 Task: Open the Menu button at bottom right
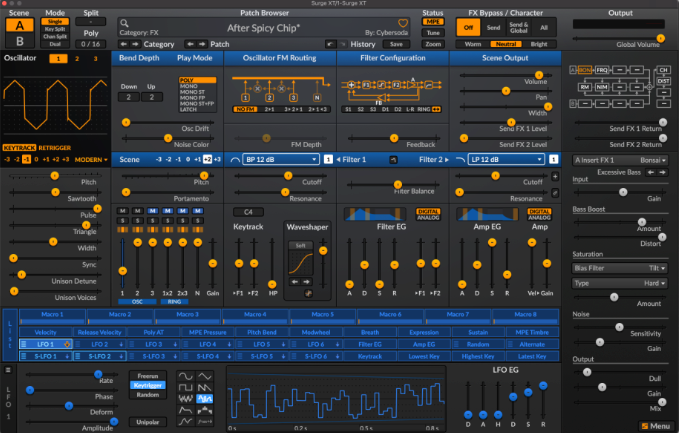(x=656, y=426)
